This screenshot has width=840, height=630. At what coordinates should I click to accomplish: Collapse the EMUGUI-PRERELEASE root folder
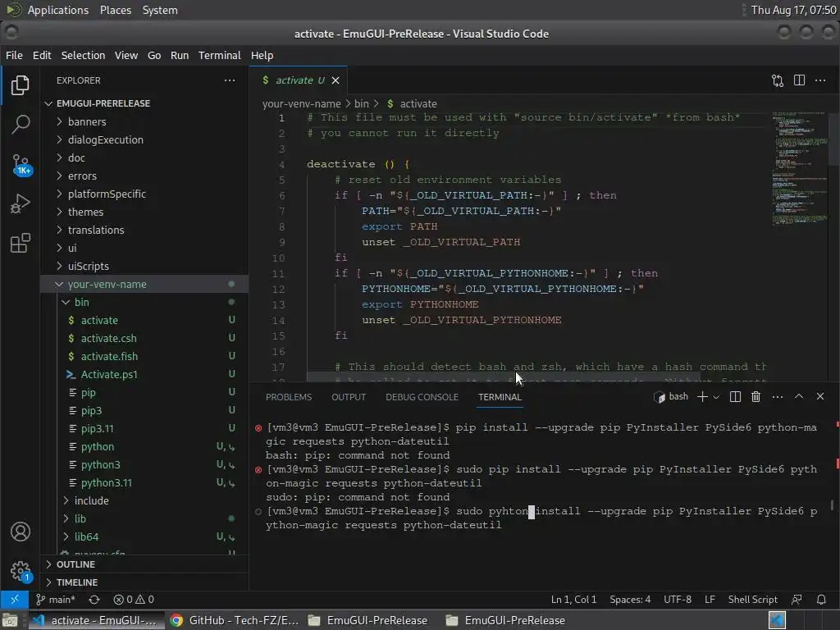pos(144,103)
